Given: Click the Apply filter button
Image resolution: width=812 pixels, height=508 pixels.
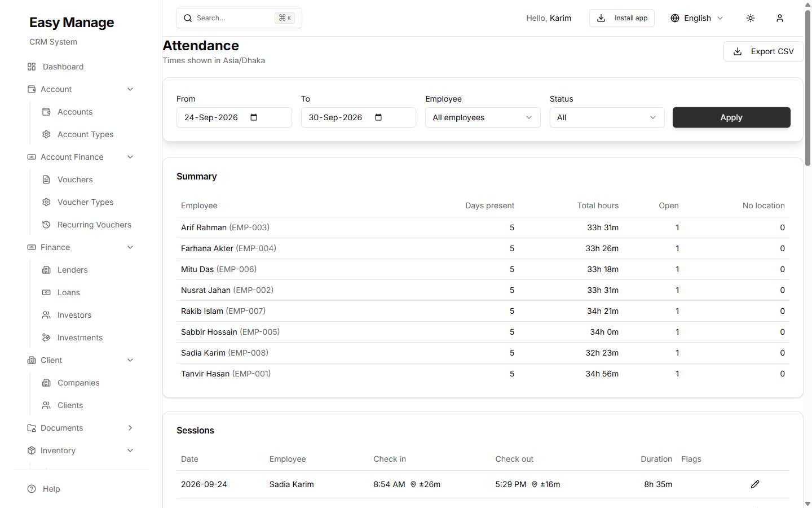Looking at the screenshot, I should pos(731,117).
